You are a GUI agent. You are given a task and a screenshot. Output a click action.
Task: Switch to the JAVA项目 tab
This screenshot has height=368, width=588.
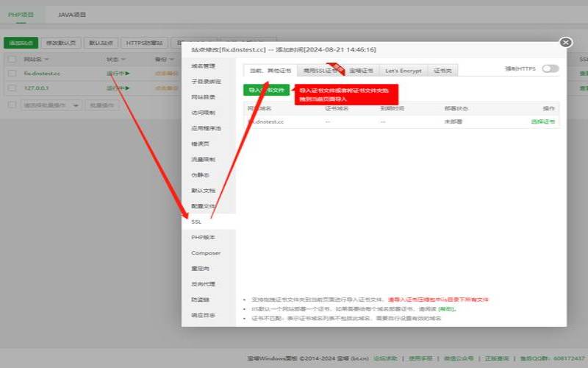(x=71, y=15)
